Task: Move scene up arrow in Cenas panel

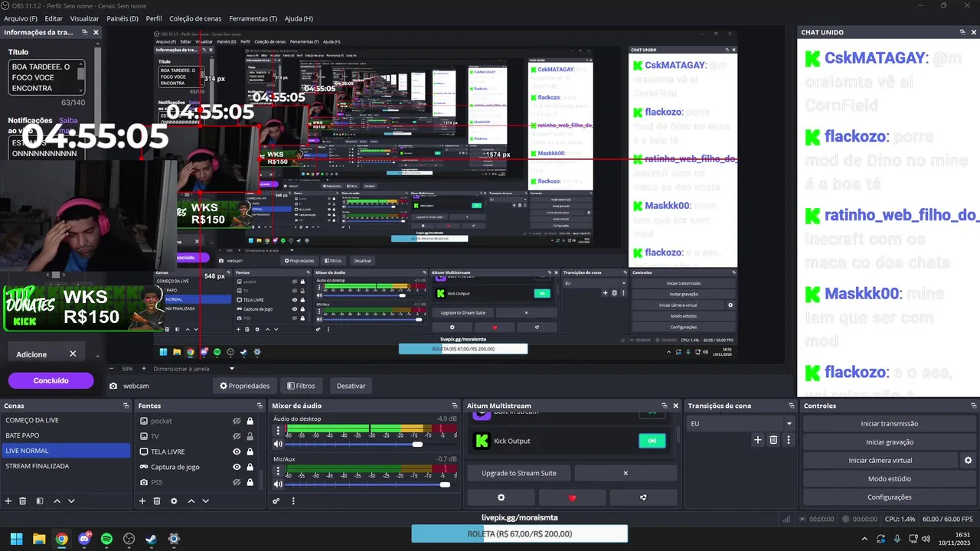Action: [57, 501]
